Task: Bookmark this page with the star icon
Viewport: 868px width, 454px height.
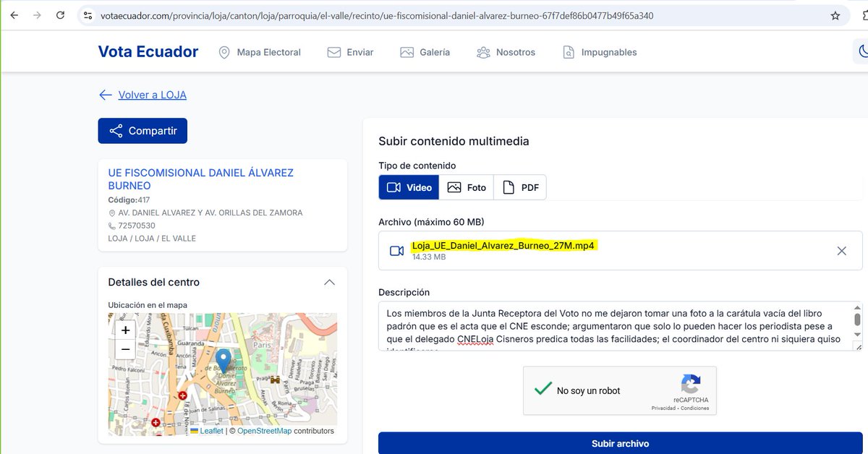Action: [835, 15]
